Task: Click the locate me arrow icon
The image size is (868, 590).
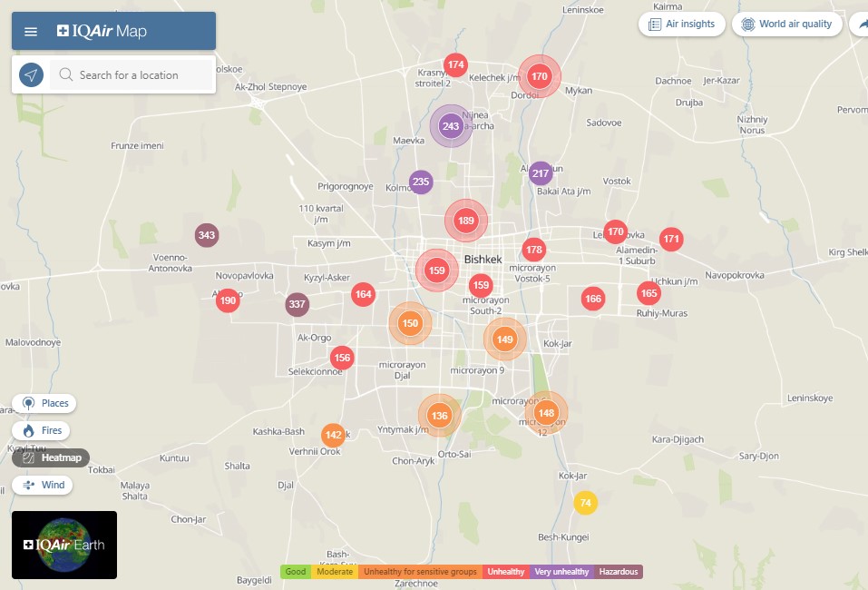Action: coord(32,75)
